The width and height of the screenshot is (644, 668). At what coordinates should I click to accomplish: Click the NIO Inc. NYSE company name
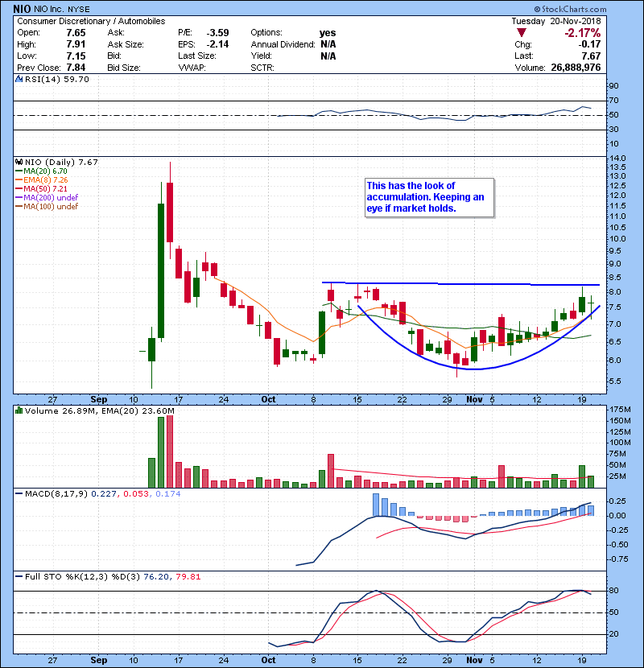[61, 9]
